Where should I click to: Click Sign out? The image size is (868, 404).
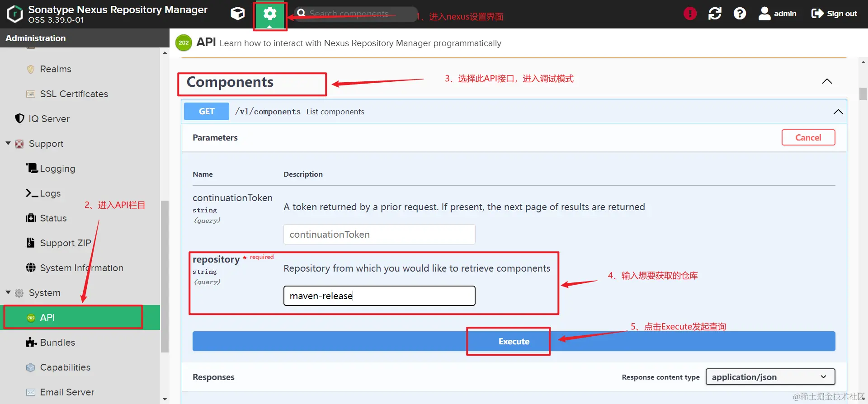pos(834,14)
